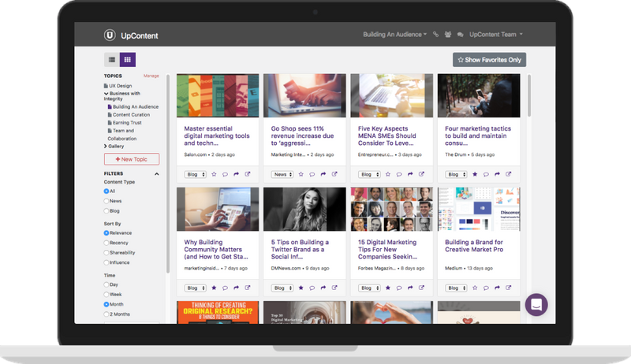Click the main article grid scrollbar
Screen dimensions: 631x364
point(528,95)
